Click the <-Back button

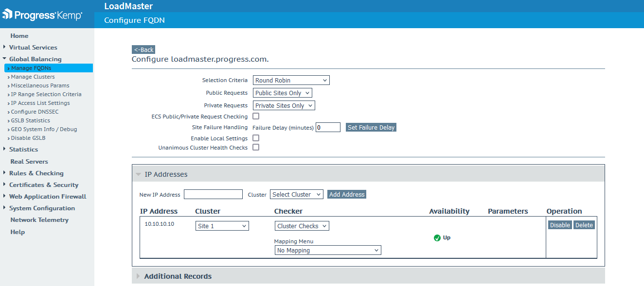pos(143,50)
